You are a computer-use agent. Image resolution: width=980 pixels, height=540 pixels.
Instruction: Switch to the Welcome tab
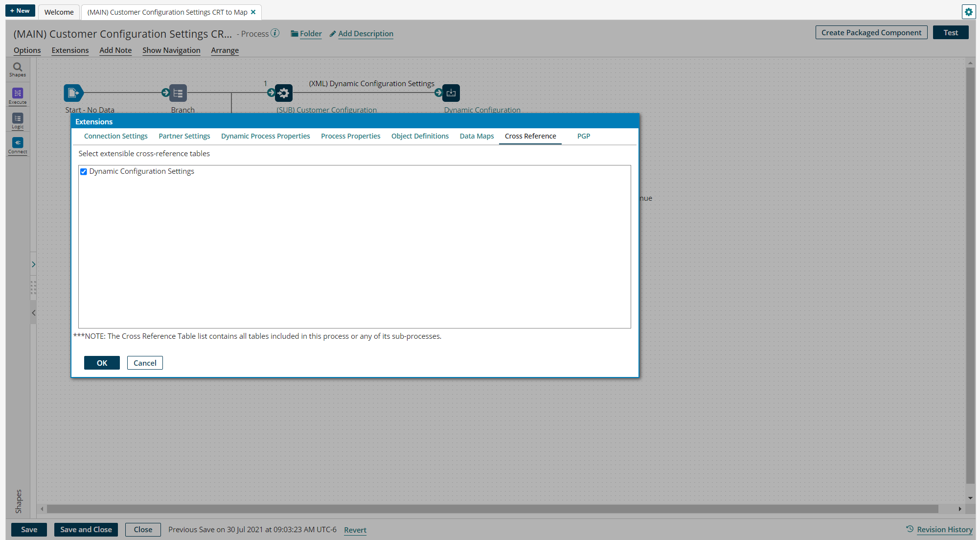pos(58,12)
